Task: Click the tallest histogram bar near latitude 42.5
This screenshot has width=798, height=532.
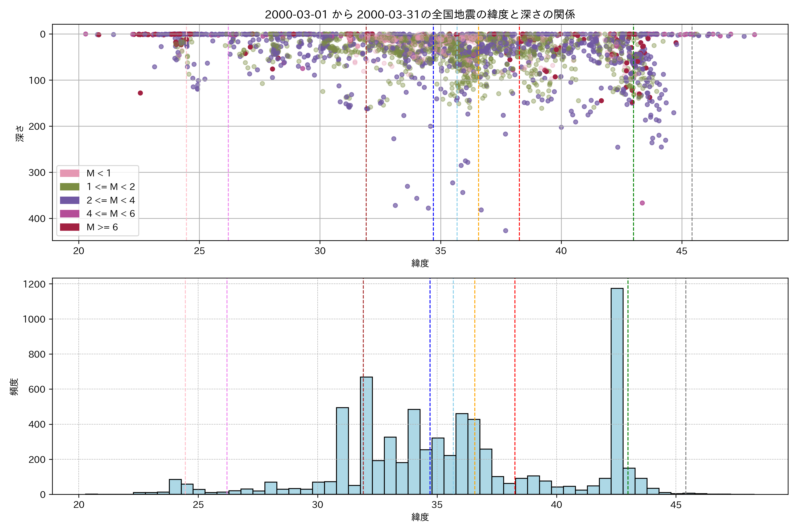Action: (x=617, y=390)
